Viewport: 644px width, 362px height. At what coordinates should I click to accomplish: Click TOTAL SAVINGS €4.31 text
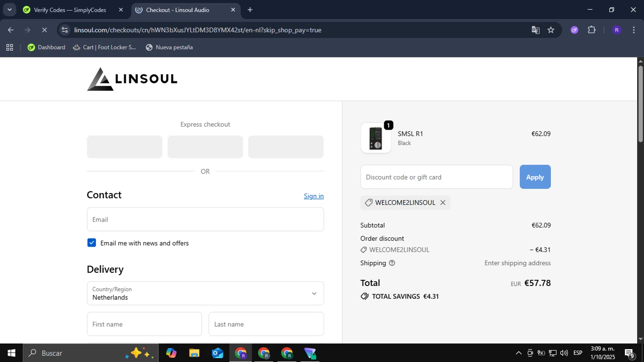click(405, 296)
